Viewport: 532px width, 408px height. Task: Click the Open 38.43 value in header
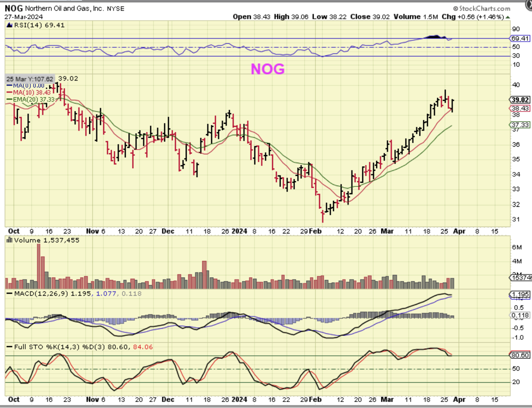tap(252, 17)
